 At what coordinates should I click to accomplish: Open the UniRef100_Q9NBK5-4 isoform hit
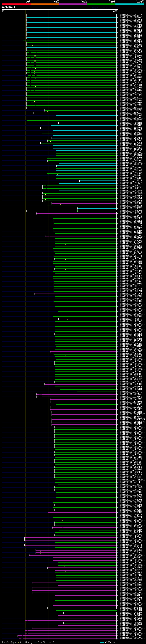pyautogui.click(x=132, y=422)
